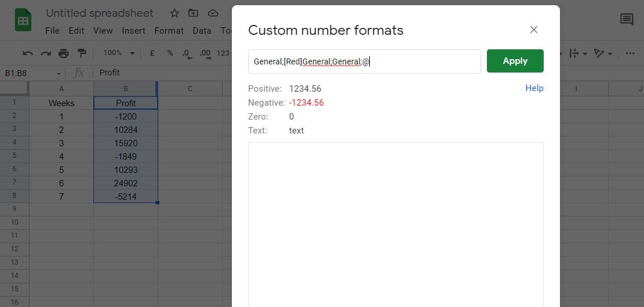Star the Untitled spreadsheet
Image resolution: width=644 pixels, height=307 pixels.
coord(174,13)
